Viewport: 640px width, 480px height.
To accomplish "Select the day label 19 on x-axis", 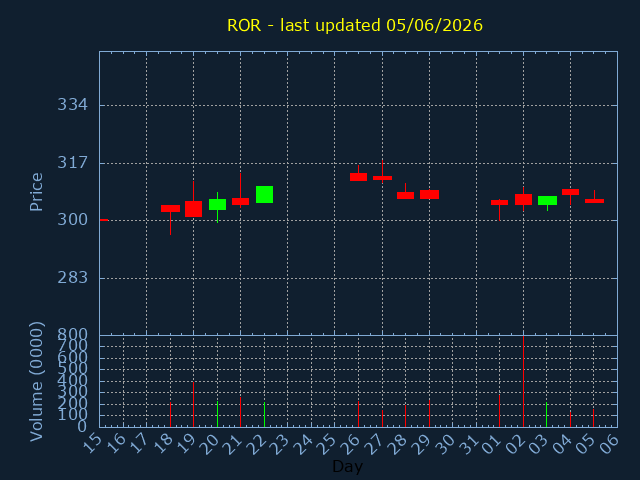I will 187,444.
